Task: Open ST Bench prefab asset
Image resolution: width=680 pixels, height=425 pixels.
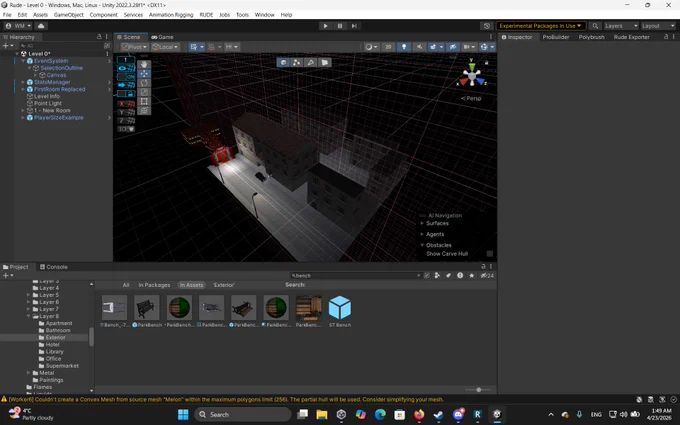Action: click(340, 311)
